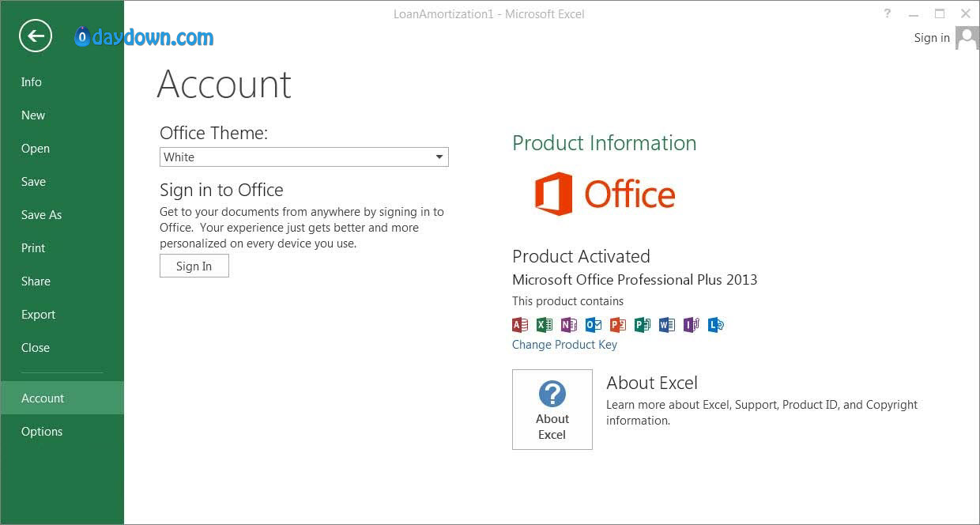The width and height of the screenshot is (980, 525).
Task: Click the InfoPath icon in product list
Action: pyautogui.click(x=692, y=325)
